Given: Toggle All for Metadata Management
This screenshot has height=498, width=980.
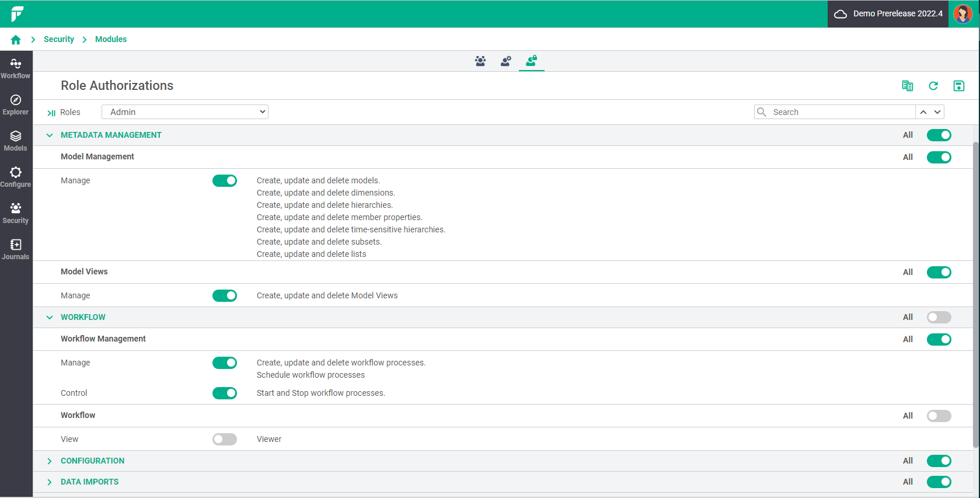Looking at the screenshot, I should pyautogui.click(x=939, y=135).
